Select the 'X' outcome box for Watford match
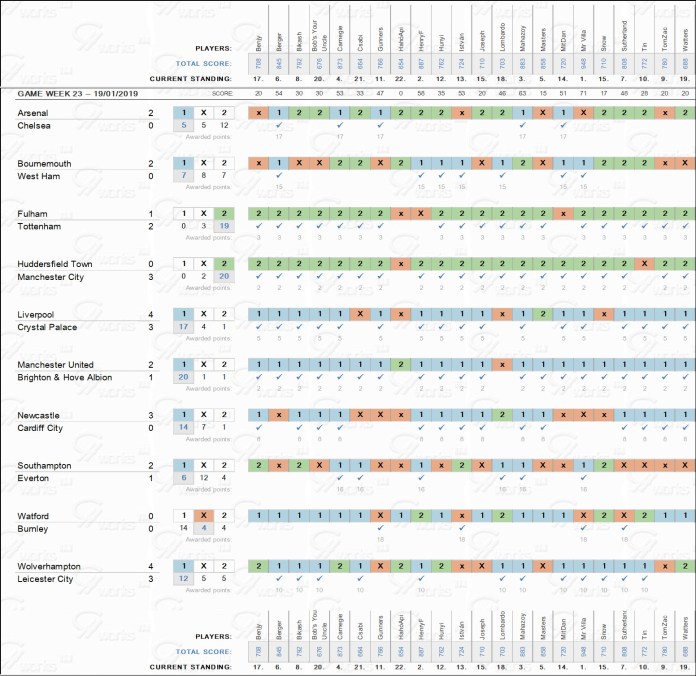 203,515
